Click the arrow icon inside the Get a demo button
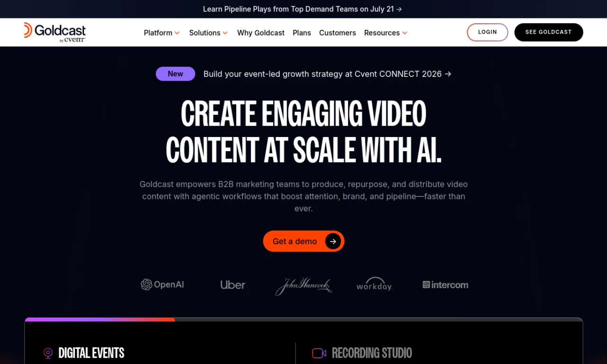Image resolution: width=607 pixels, height=364 pixels. click(x=333, y=241)
